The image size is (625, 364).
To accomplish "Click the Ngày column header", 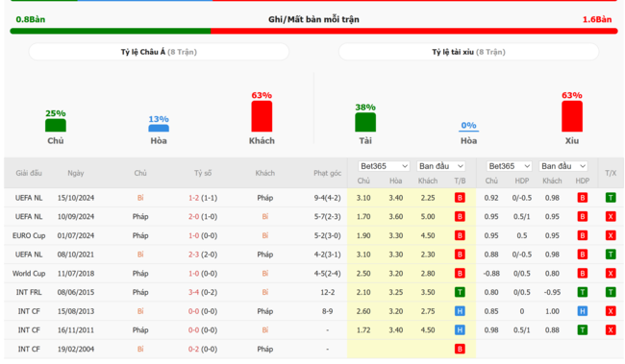I will (76, 173).
